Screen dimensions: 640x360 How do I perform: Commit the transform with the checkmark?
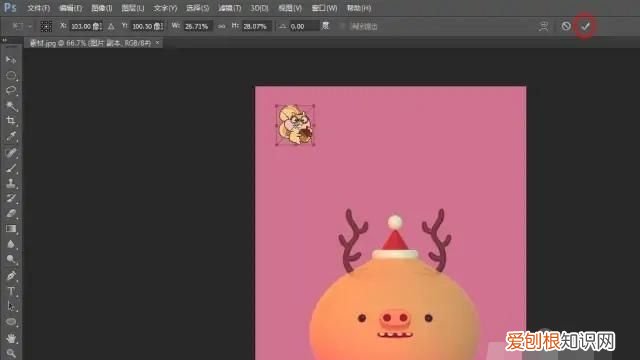pos(585,27)
